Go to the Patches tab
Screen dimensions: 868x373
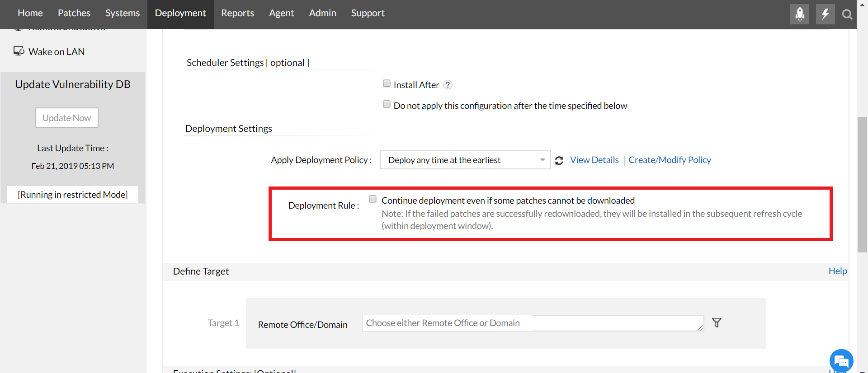[74, 13]
